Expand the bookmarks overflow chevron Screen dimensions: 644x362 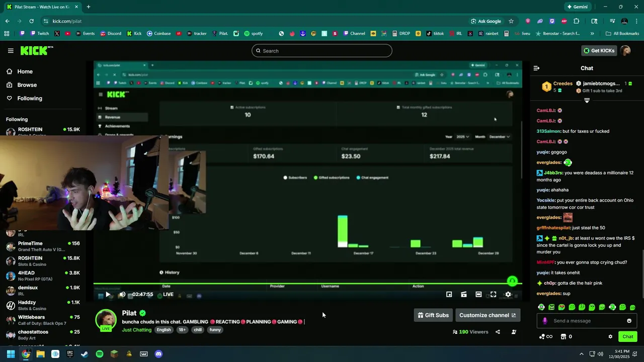[592, 34]
